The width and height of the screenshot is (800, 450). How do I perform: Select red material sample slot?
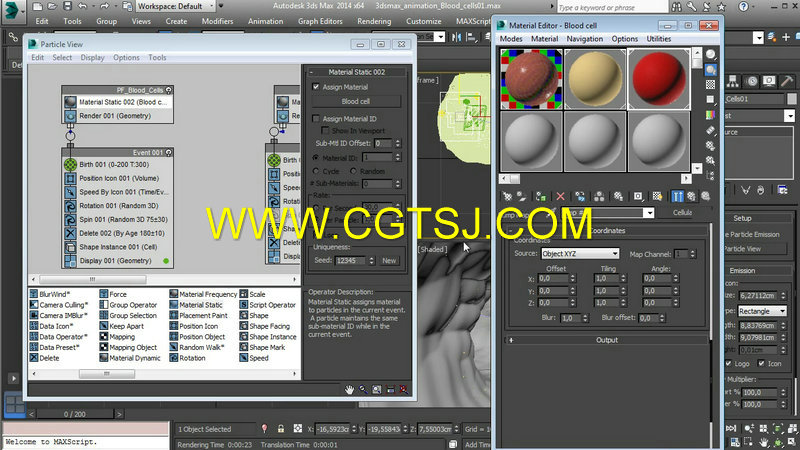(x=659, y=79)
